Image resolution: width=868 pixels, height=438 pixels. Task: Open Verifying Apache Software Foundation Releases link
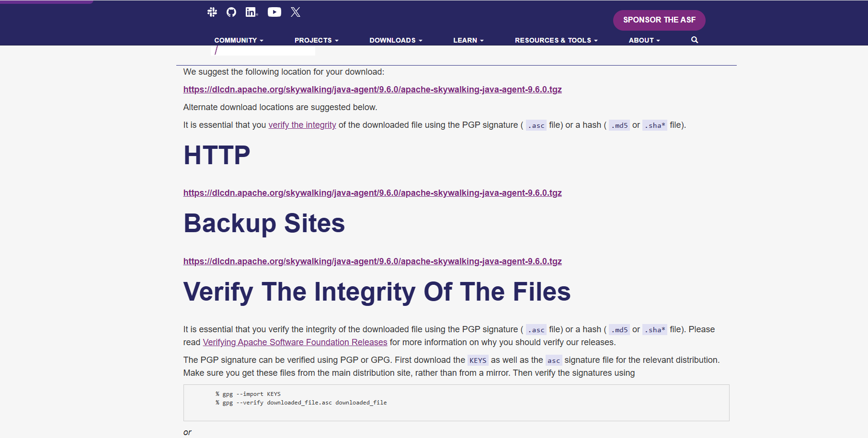click(295, 342)
